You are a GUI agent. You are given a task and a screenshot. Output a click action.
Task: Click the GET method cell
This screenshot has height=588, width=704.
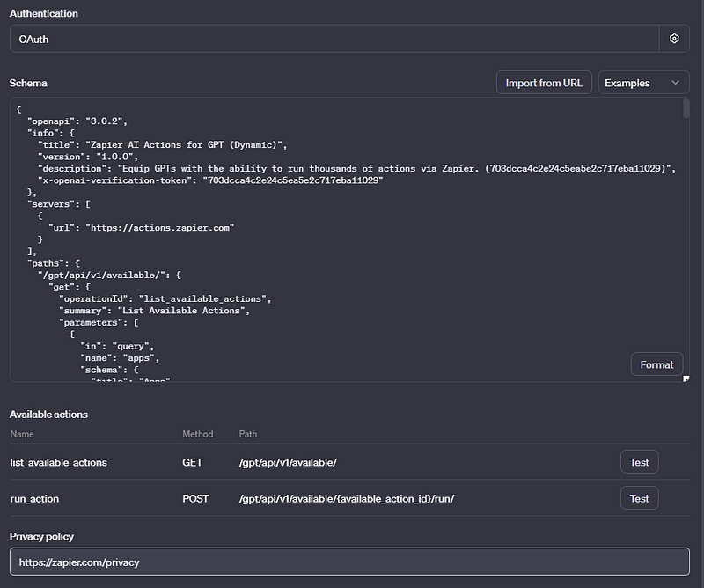pyautogui.click(x=193, y=462)
